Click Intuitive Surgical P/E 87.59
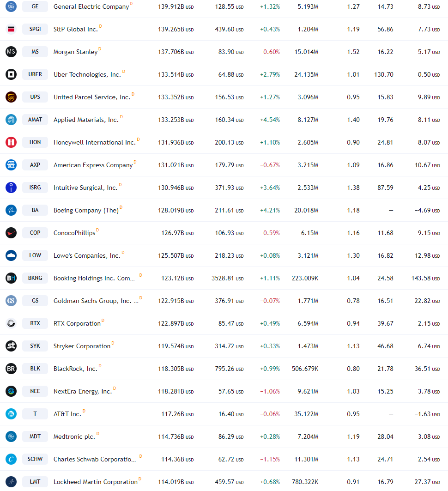Viewport: 448px width, 491px height. pos(385,188)
